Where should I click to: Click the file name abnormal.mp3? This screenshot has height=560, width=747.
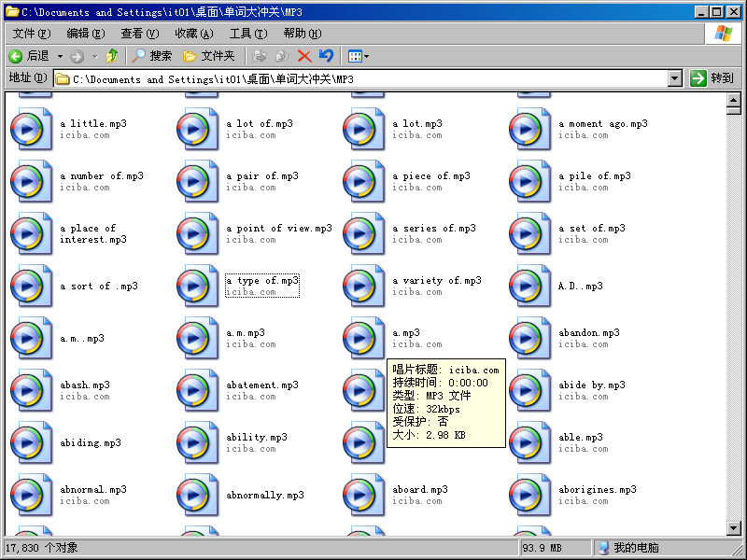92,489
